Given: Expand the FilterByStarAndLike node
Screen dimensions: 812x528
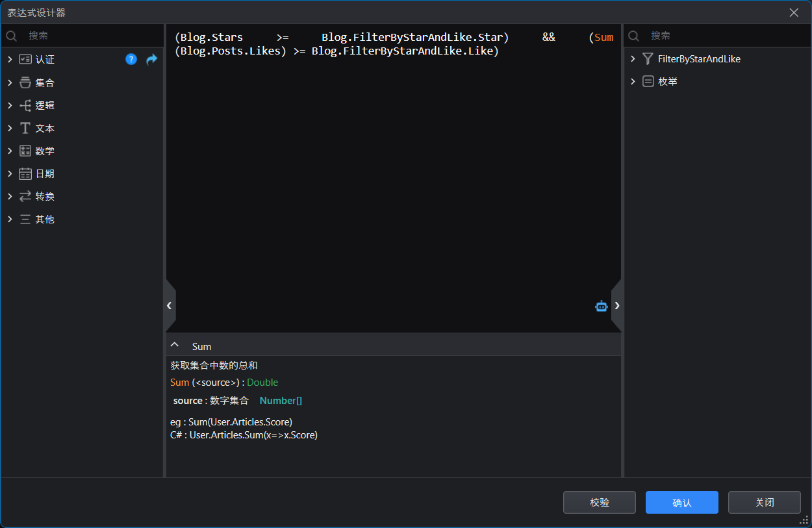Looking at the screenshot, I should click(x=633, y=59).
